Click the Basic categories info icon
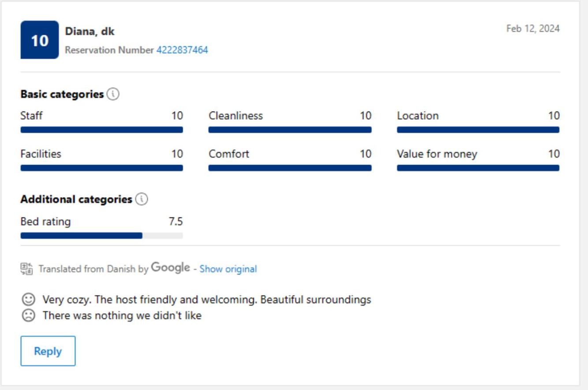 click(x=113, y=94)
